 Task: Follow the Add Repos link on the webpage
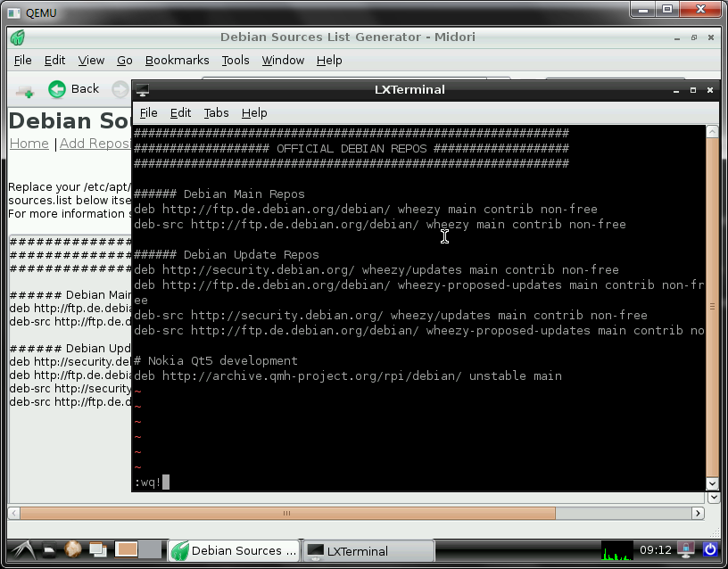tap(95, 144)
